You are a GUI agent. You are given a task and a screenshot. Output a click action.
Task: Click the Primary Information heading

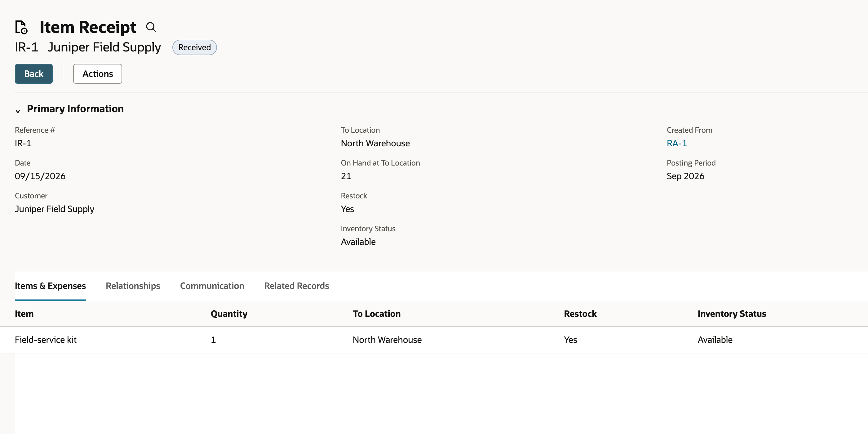75,109
